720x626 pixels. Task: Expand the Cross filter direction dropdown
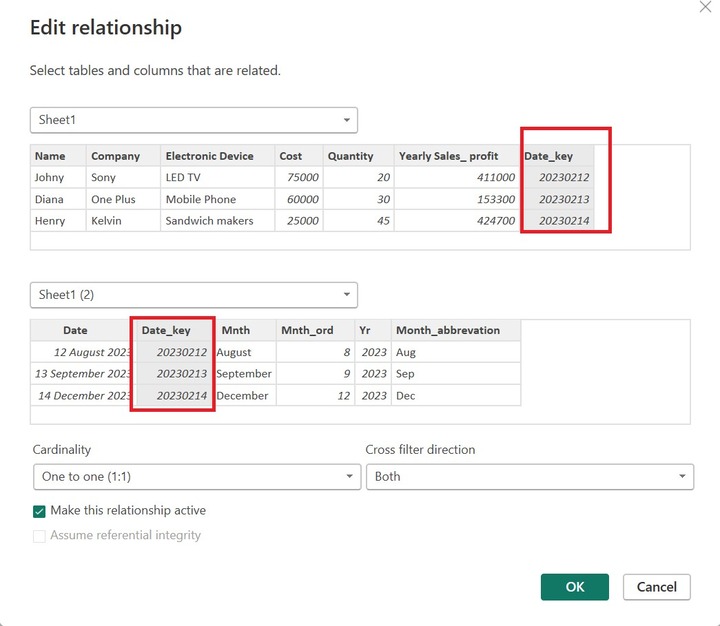529,477
